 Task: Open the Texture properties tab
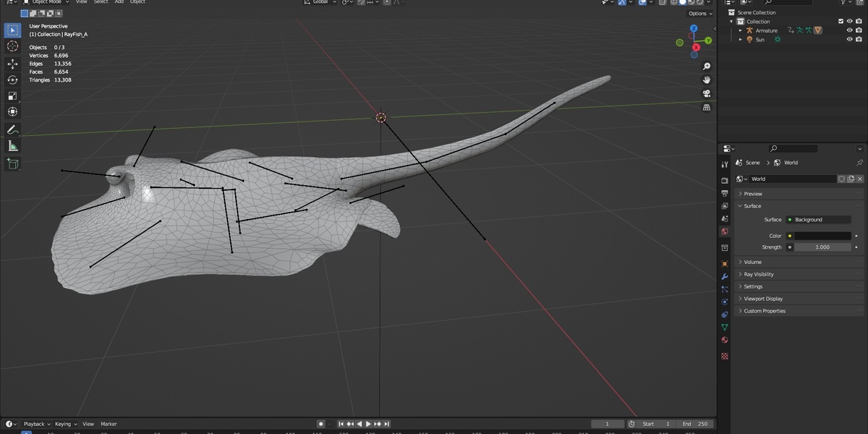coord(725,356)
